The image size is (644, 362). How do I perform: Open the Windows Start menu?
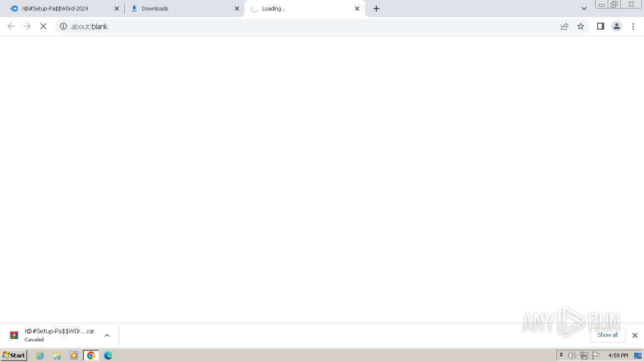[x=14, y=355]
